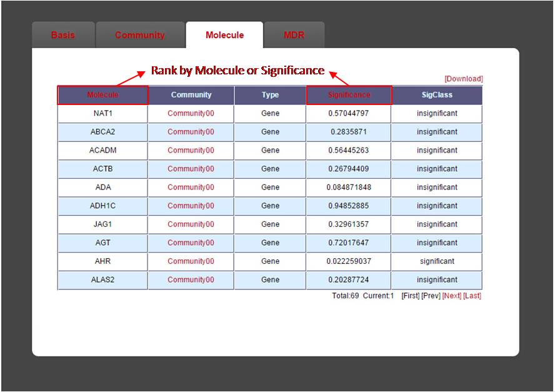Viewport: 555px width, 392px height.
Task: Open Community00 link in ADA row
Action: (191, 188)
